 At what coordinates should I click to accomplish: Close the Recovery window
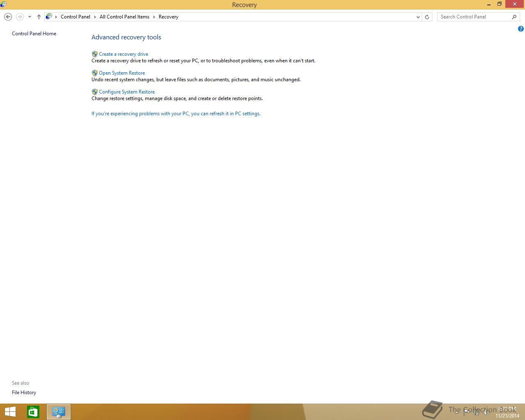[515, 5]
